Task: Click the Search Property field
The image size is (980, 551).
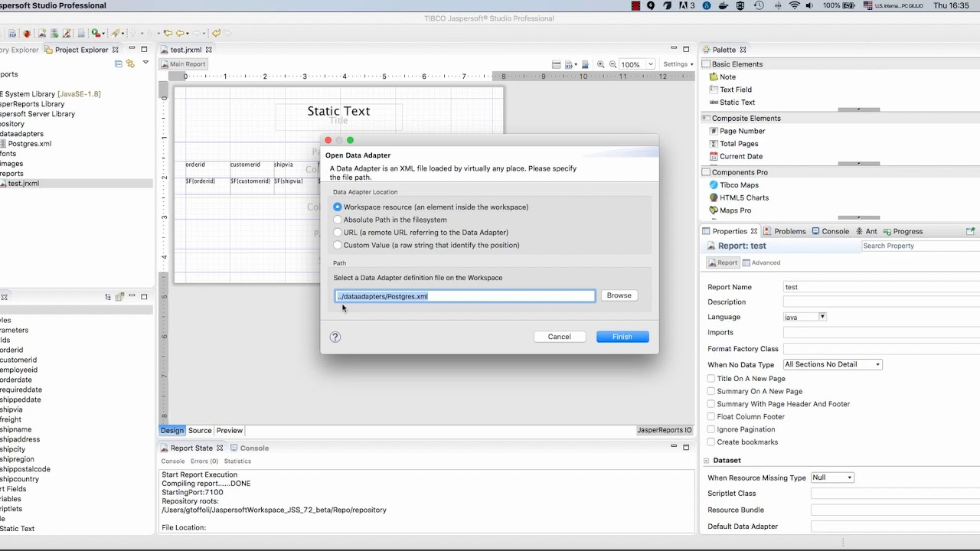Action: (x=920, y=246)
